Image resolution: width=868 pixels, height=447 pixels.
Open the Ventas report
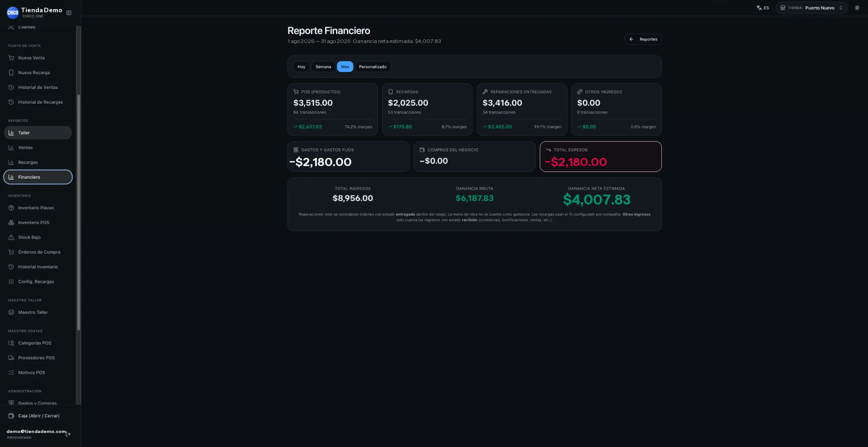pos(38,148)
